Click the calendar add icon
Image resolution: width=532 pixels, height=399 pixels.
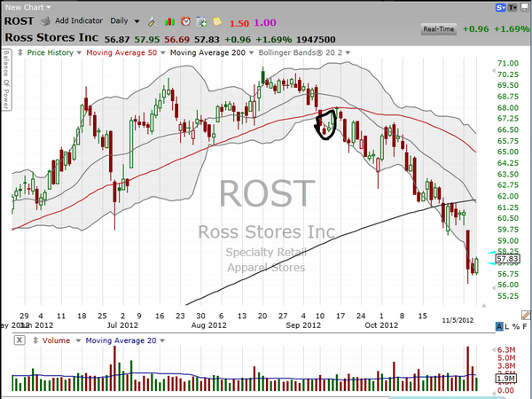(x=201, y=22)
